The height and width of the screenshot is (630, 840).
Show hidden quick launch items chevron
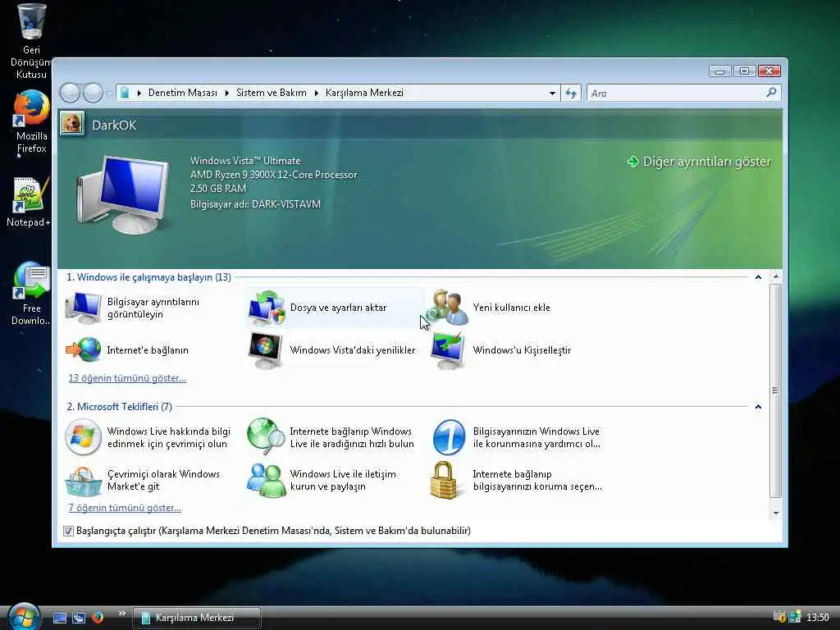pyautogui.click(x=122, y=614)
